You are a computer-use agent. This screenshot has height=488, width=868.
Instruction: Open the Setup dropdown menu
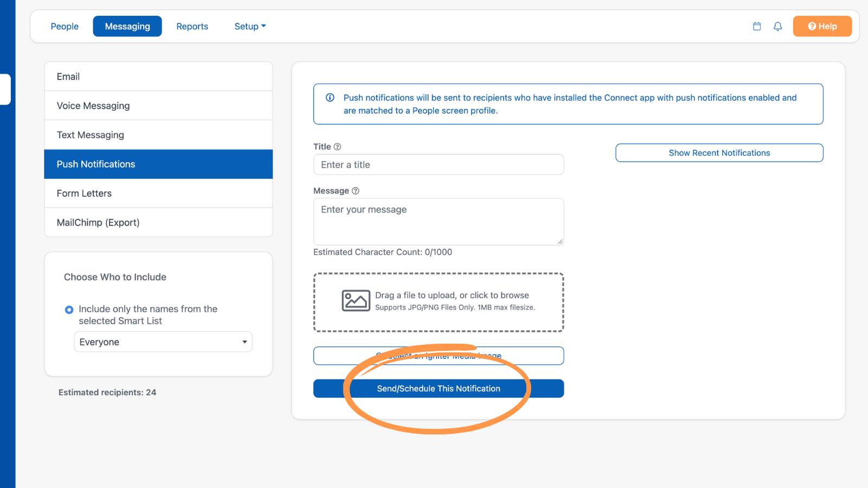click(250, 26)
